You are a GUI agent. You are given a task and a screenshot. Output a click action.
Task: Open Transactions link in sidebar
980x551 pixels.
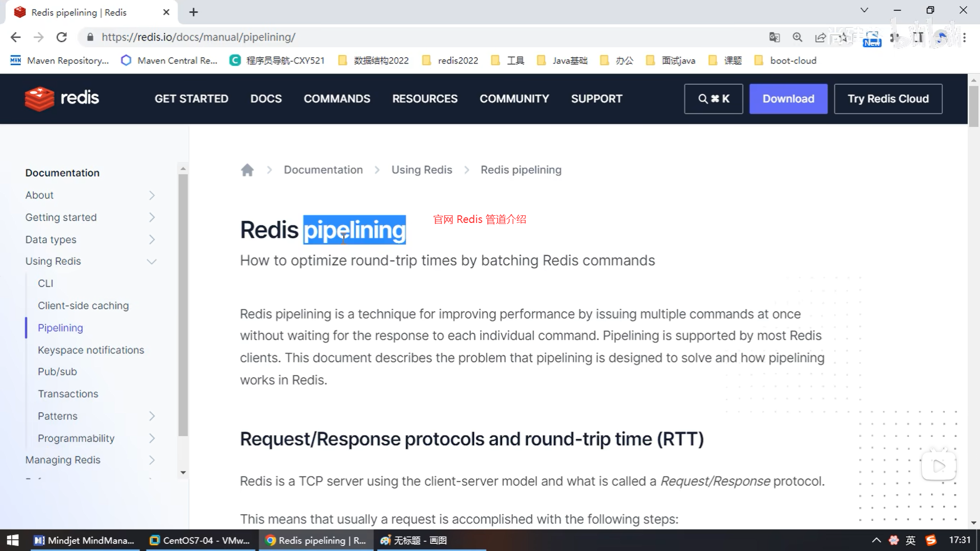click(68, 394)
